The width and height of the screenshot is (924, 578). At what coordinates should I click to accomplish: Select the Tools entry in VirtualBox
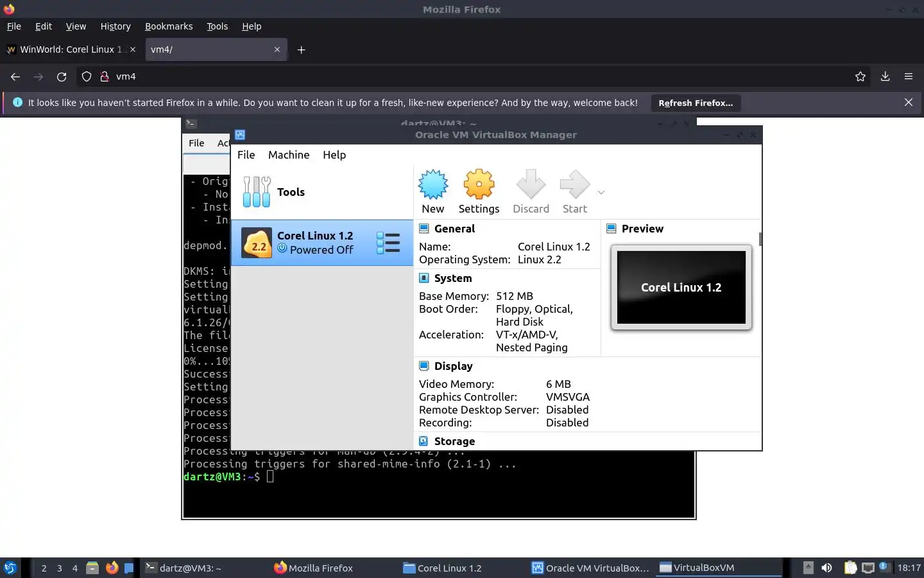322,192
